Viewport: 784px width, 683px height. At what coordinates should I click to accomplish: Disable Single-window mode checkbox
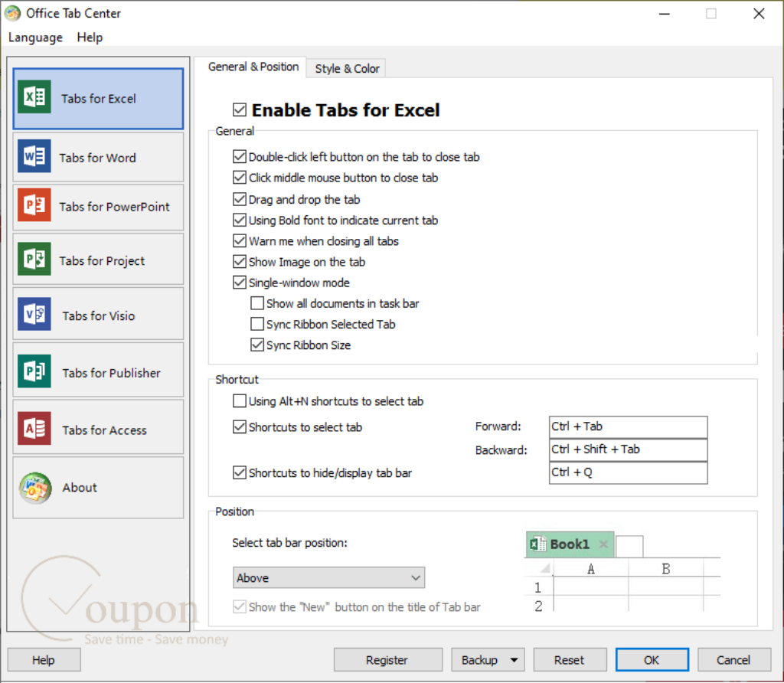click(x=240, y=283)
